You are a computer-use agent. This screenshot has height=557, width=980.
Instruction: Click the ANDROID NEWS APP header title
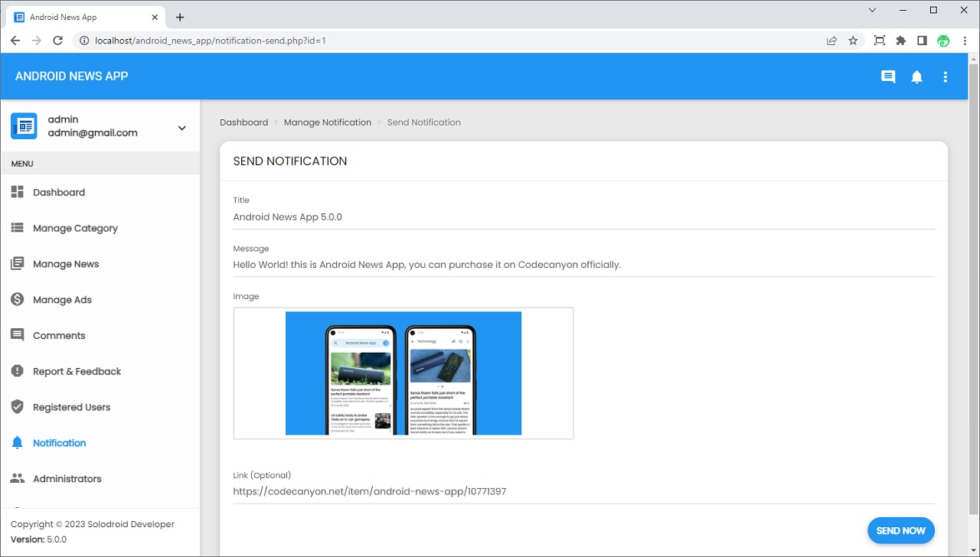point(72,77)
